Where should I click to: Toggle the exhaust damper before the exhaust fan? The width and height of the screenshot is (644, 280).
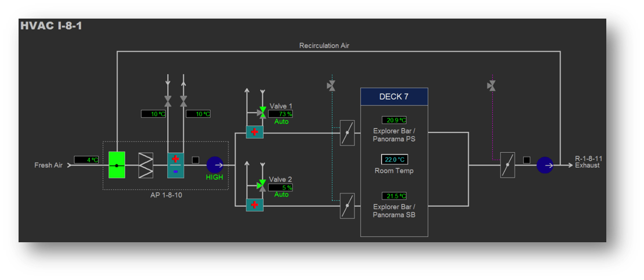(x=507, y=165)
